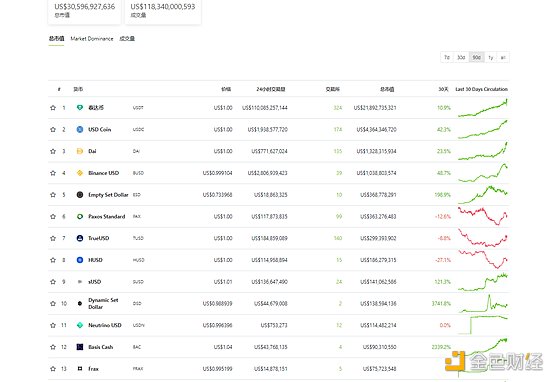Click the Basis Cash coin icon
Image resolution: width=554 pixels, height=382 pixels.
80,347
